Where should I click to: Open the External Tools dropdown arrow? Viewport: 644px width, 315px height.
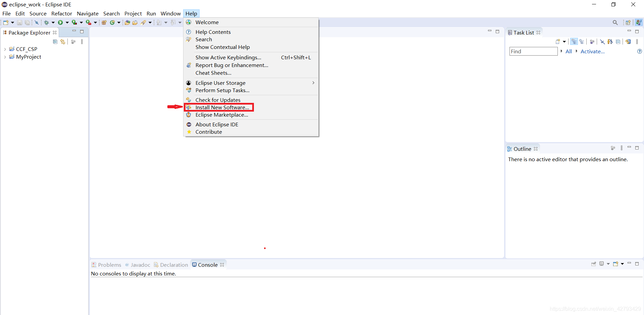click(95, 23)
